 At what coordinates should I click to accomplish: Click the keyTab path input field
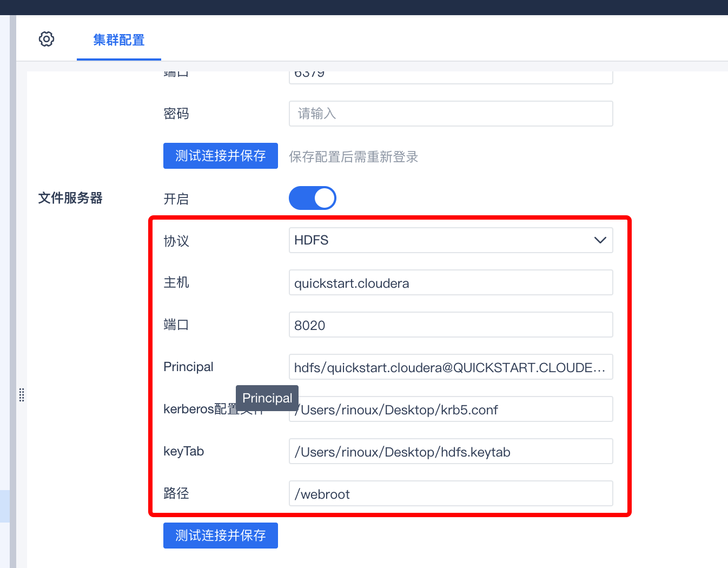click(451, 451)
